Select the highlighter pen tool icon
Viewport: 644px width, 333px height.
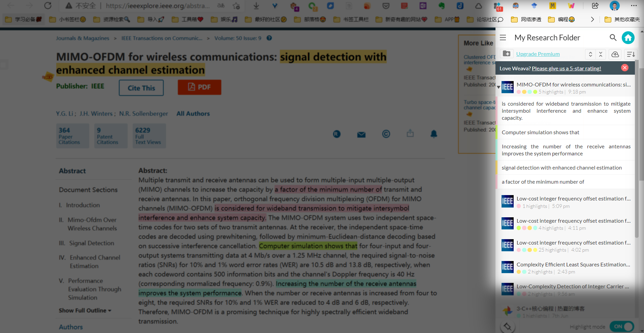pos(508,327)
